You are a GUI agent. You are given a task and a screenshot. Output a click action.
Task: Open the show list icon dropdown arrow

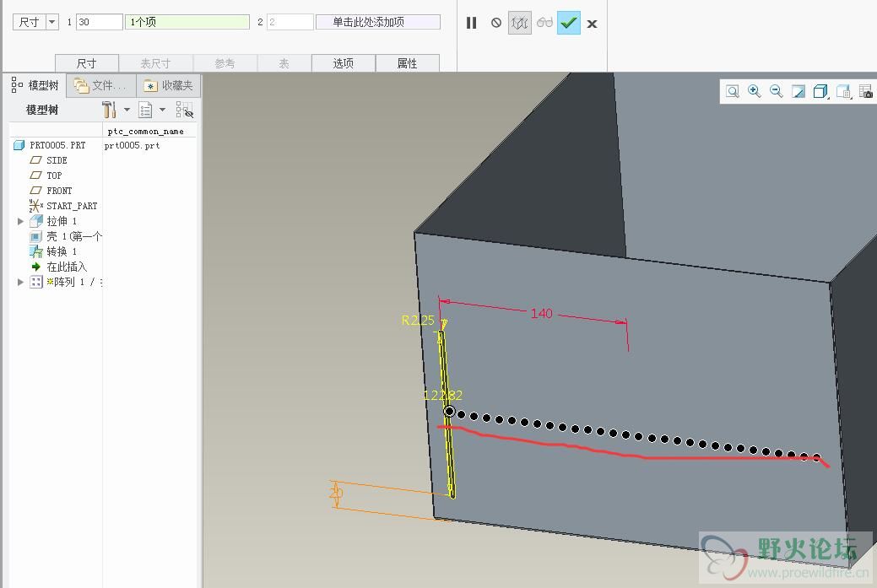click(x=163, y=110)
